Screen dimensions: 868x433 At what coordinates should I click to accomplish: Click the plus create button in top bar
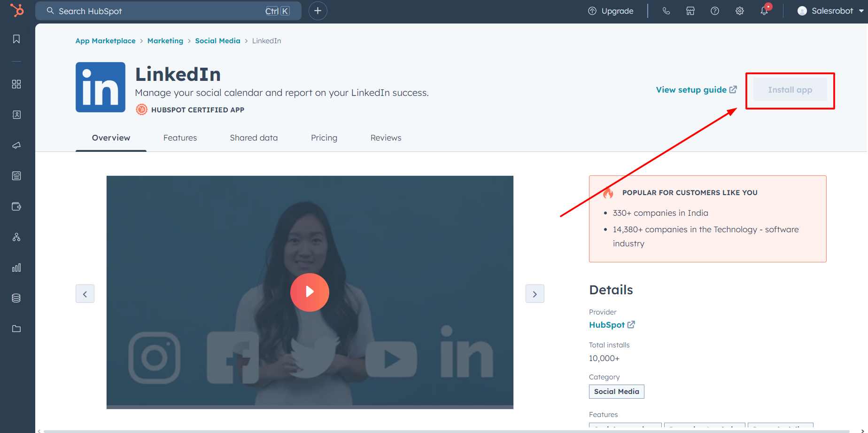coord(318,11)
